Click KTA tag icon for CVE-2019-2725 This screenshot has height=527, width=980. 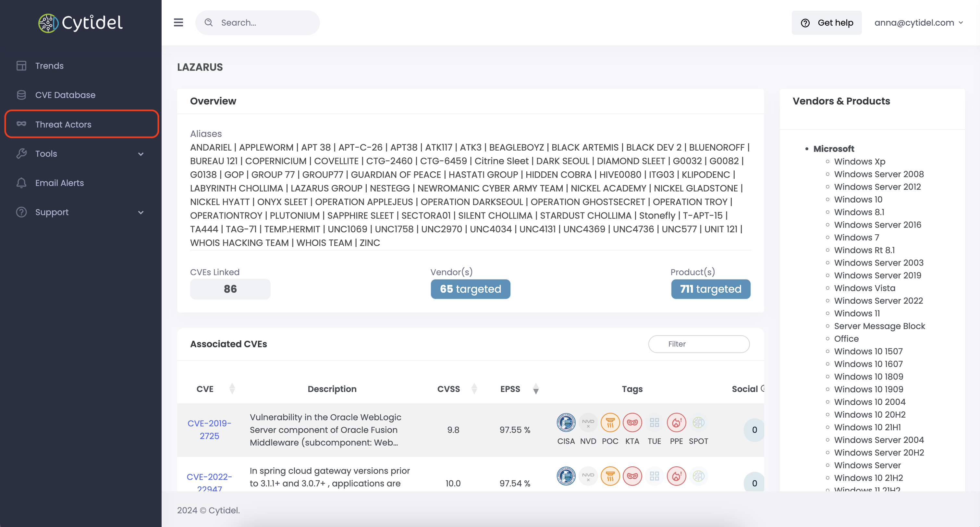point(632,423)
